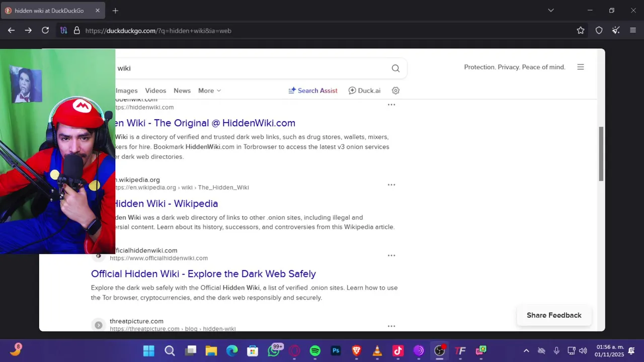Click the threatpicture.com site name
Image resolution: width=644 pixels, height=362 pixels.
(x=136, y=321)
